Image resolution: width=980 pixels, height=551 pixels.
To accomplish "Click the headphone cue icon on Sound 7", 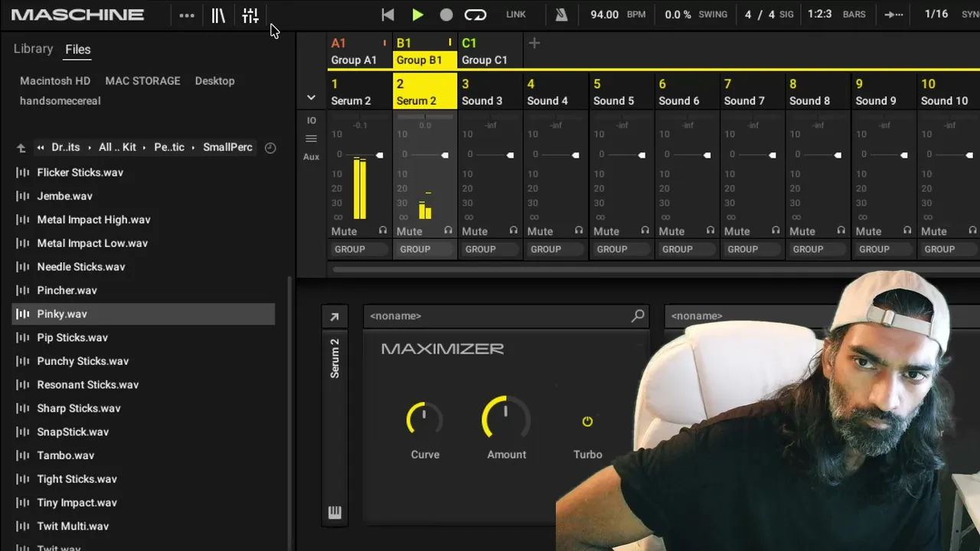I will (x=776, y=230).
